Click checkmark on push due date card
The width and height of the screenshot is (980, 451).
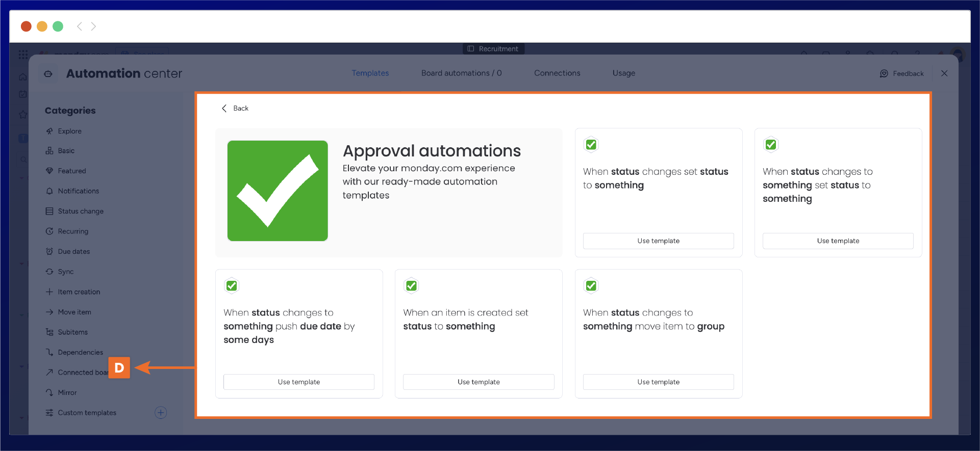click(x=232, y=286)
